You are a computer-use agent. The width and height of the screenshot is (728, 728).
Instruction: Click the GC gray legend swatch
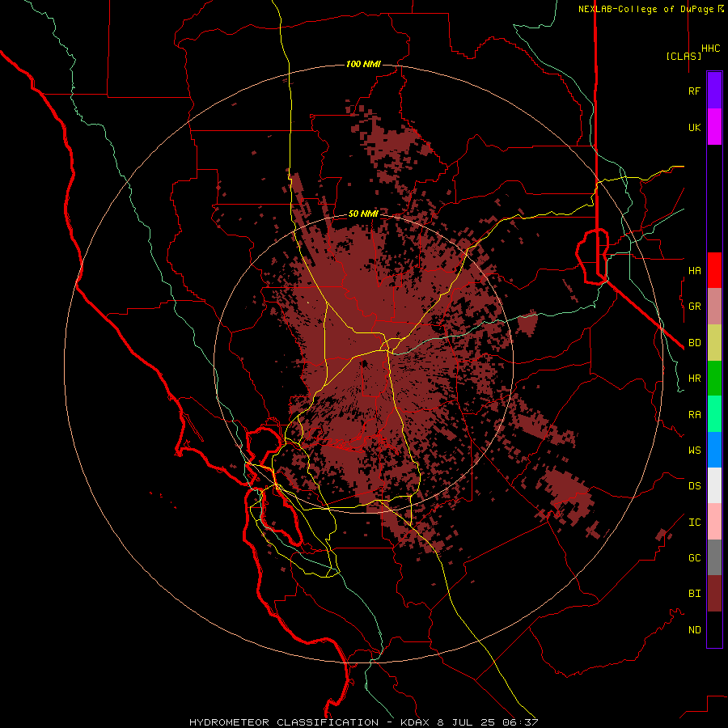point(714,557)
